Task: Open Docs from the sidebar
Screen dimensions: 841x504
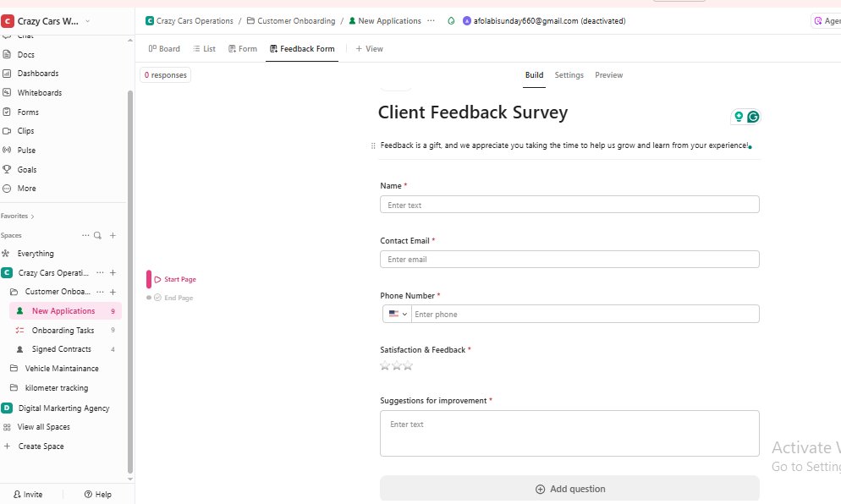Action: tap(26, 54)
